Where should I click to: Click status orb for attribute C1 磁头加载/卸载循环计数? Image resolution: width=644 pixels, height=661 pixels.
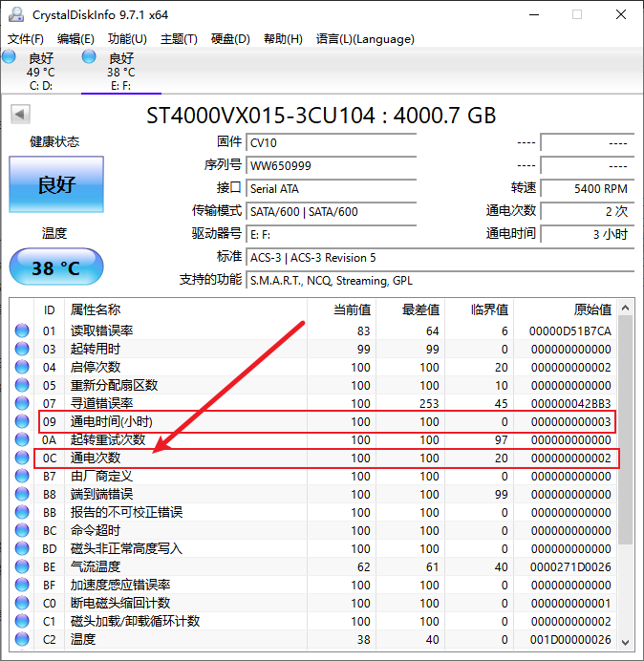point(22,621)
